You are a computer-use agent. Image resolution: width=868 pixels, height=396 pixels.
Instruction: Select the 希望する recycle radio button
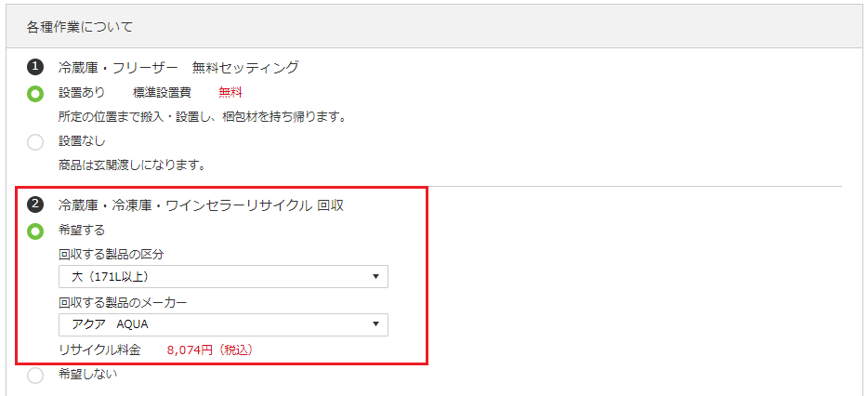35,230
